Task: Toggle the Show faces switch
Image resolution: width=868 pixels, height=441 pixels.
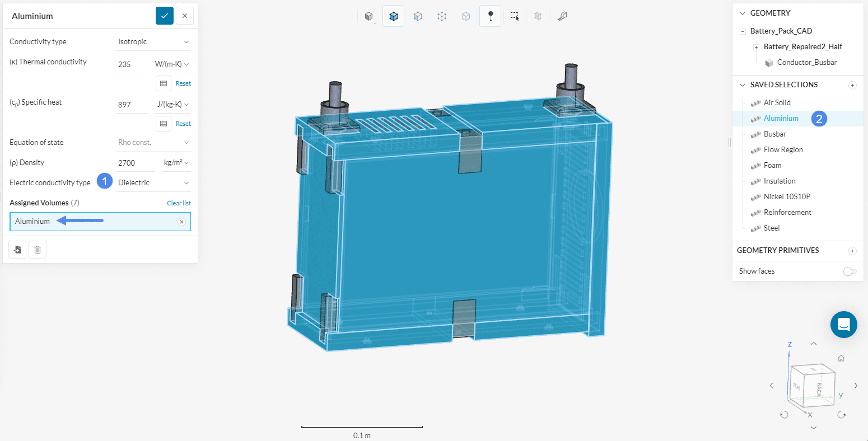Action: (849, 271)
